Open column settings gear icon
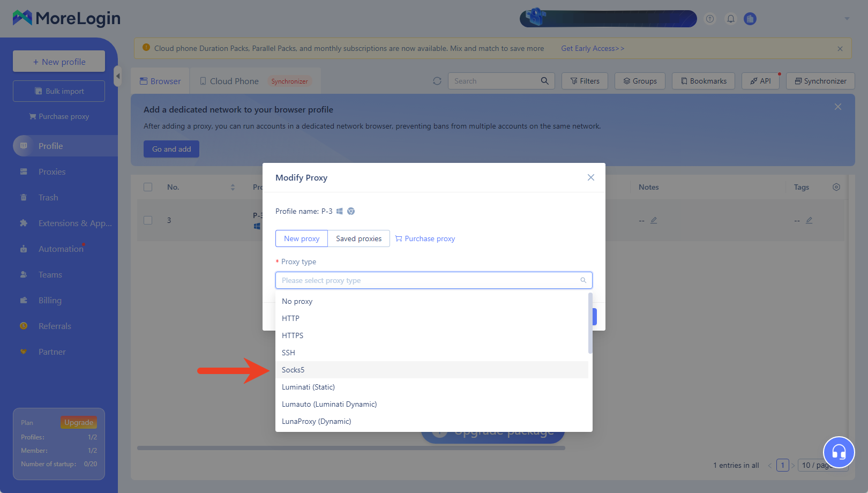The height and width of the screenshot is (493, 868). (836, 187)
